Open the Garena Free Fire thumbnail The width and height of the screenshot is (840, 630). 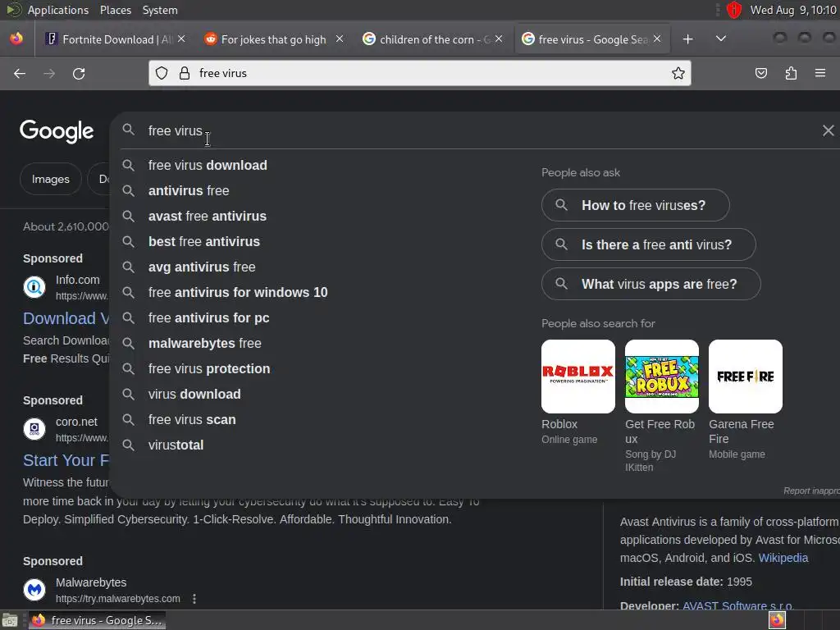[x=745, y=377]
